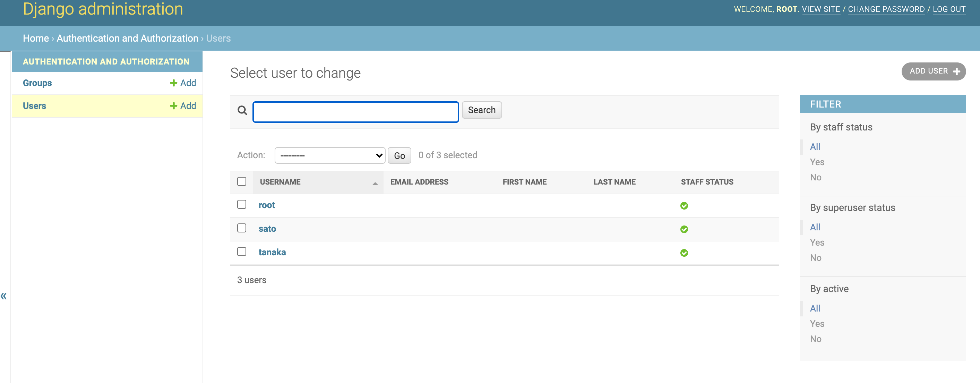Open the tanaka user link
This screenshot has width=980, height=383.
pyautogui.click(x=272, y=252)
